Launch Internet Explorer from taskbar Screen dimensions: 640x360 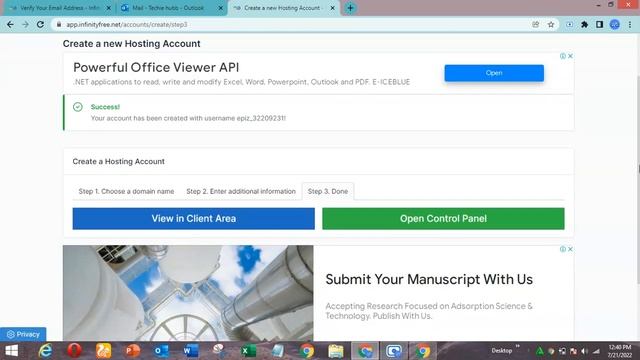(x=45, y=351)
